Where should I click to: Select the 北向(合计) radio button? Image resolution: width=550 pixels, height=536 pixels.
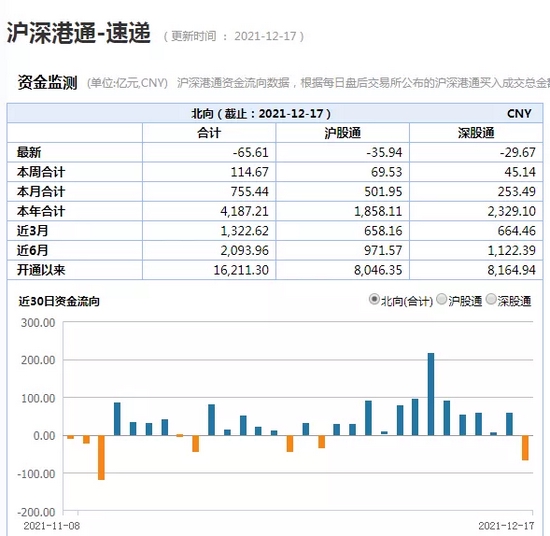tap(374, 300)
